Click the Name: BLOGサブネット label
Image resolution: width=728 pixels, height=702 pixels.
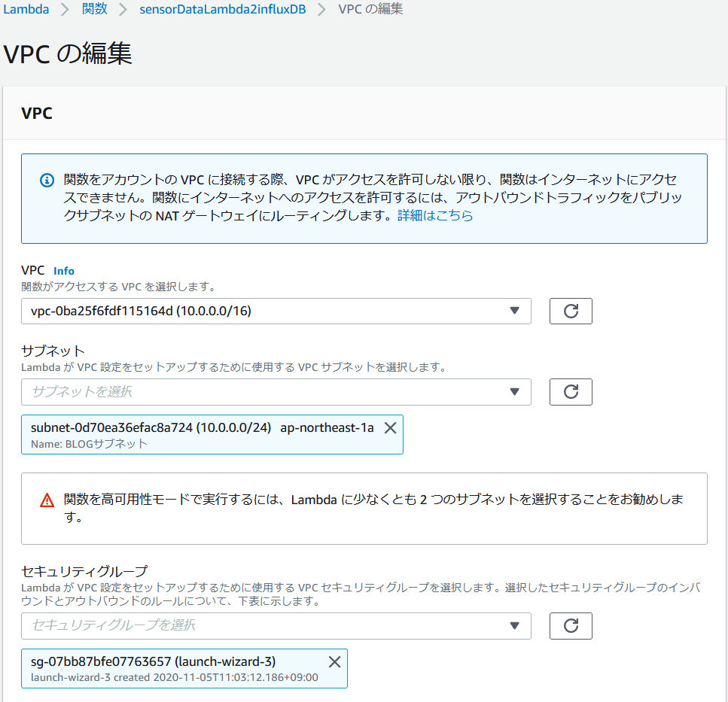pos(89,444)
